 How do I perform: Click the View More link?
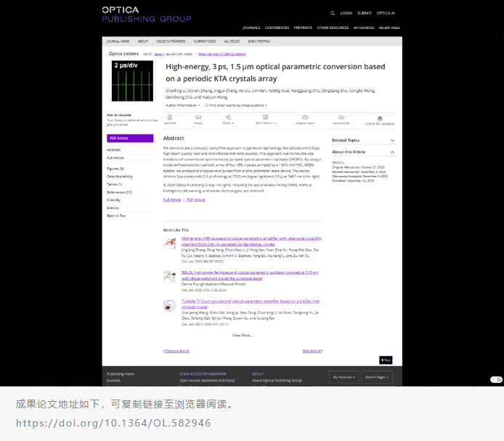(243, 335)
